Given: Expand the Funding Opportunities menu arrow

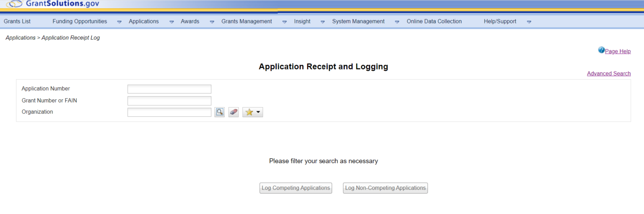Looking at the screenshot, I should [119, 22].
